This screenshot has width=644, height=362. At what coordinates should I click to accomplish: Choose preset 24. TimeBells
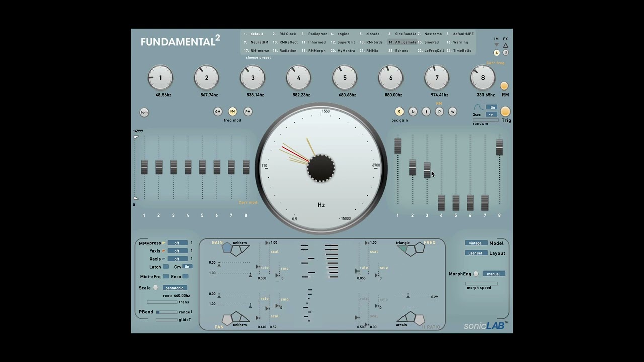point(459,51)
